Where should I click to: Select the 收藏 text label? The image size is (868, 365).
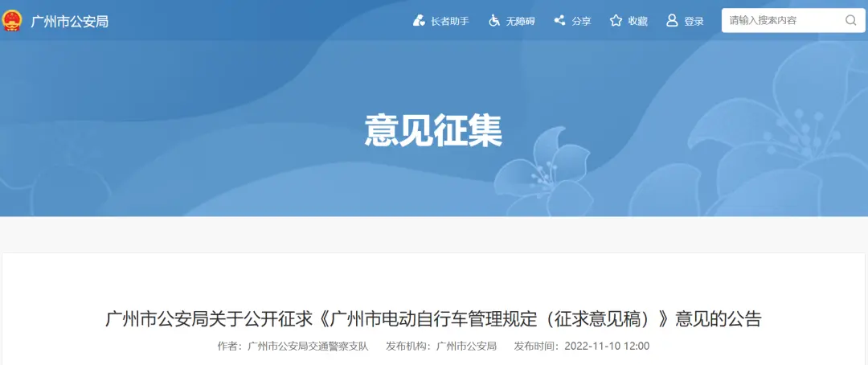[637, 22]
